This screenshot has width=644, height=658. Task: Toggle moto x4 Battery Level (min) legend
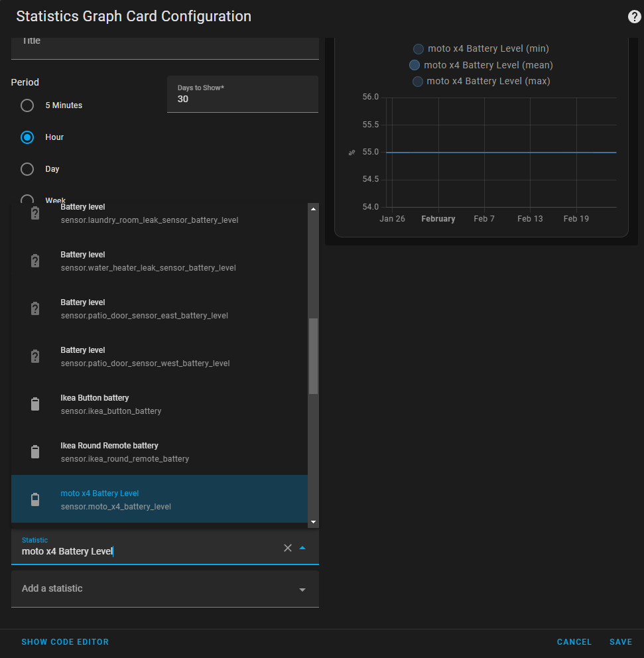[481, 48]
